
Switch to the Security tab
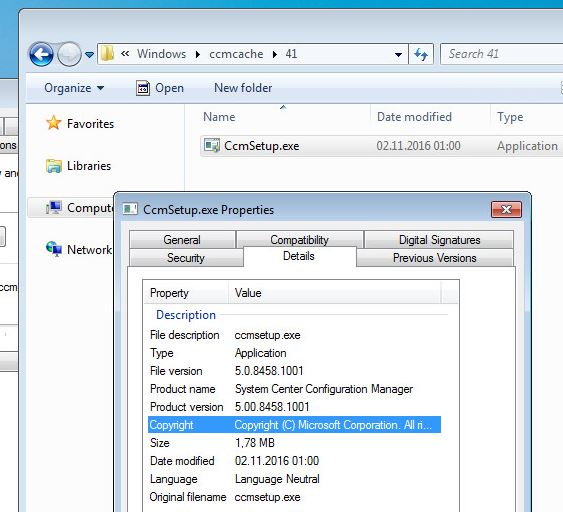pos(186,257)
